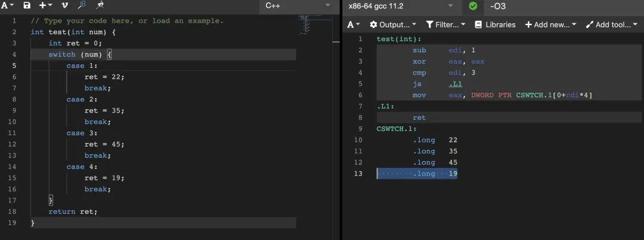Open the code in CppInsights via the magnifier icon
Screen dimensions: 644x240
pyautogui.click(x=82, y=5)
